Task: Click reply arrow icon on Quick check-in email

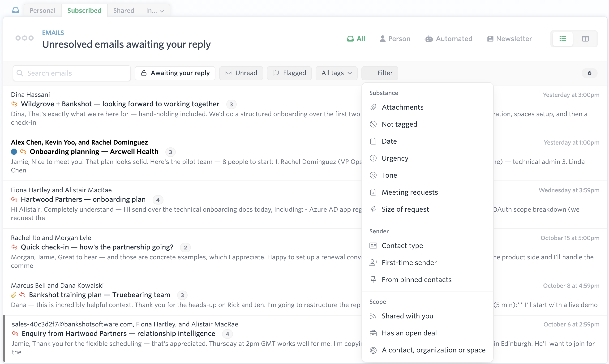Action: pyautogui.click(x=14, y=247)
